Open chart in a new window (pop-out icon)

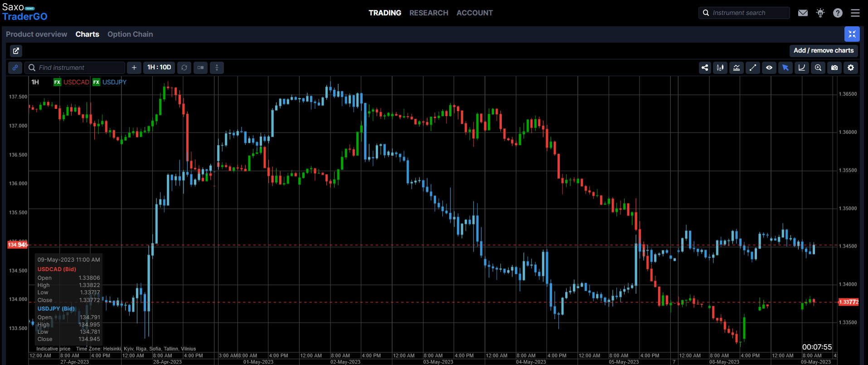tap(15, 51)
